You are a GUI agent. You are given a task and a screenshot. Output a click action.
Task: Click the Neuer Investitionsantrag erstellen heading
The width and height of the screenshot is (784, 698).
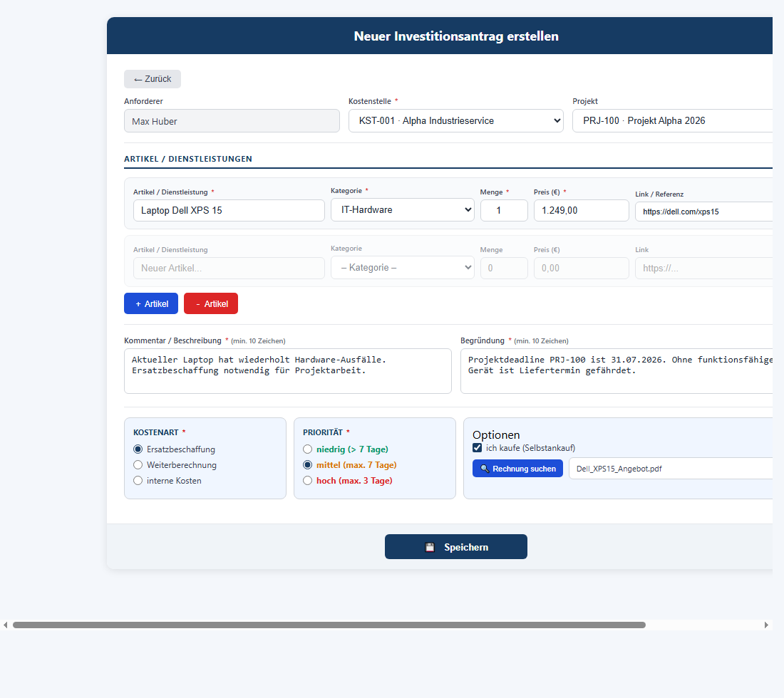pos(456,36)
